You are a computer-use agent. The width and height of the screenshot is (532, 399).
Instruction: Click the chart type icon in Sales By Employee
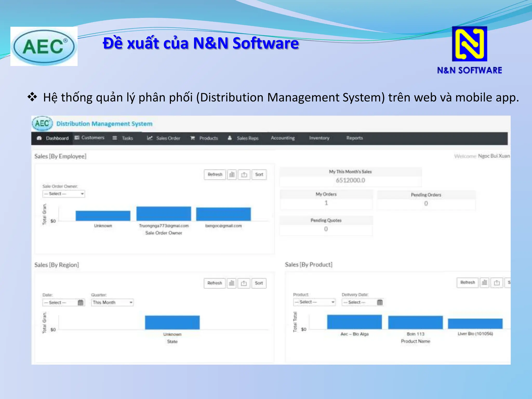tap(232, 175)
